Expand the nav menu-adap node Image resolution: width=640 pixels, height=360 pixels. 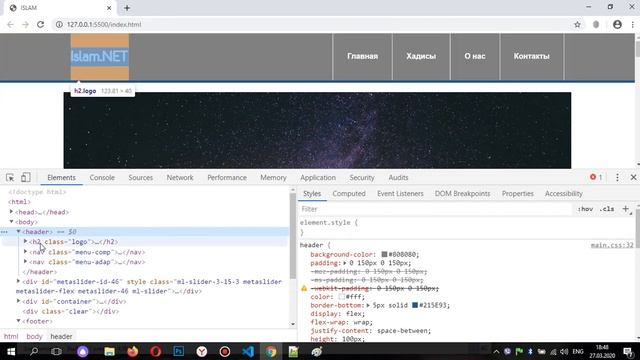pyautogui.click(x=25, y=261)
